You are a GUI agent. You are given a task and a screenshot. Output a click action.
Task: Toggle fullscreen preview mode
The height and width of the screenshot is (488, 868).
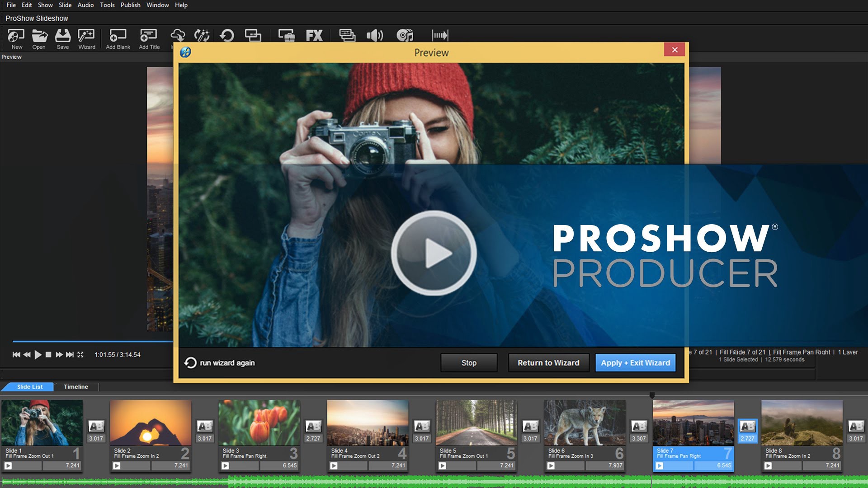coord(80,355)
